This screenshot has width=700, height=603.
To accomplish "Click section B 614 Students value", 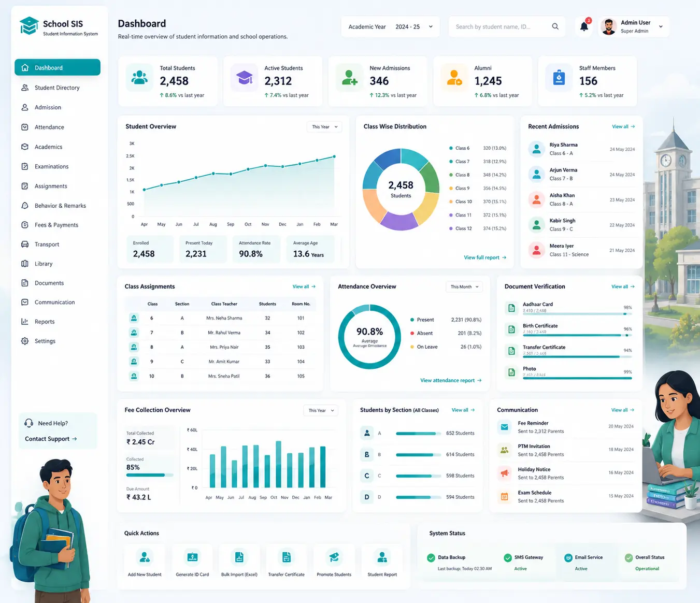I will coord(460,454).
